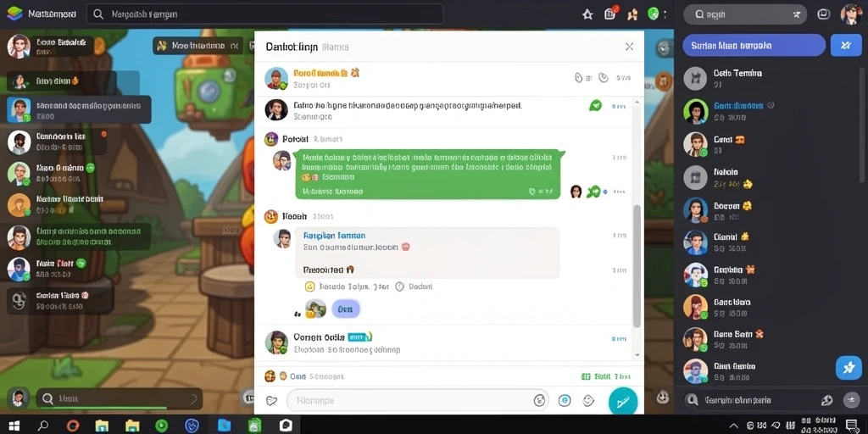
Task: Click the purple 'Potoal' section icon
Action: click(270, 139)
